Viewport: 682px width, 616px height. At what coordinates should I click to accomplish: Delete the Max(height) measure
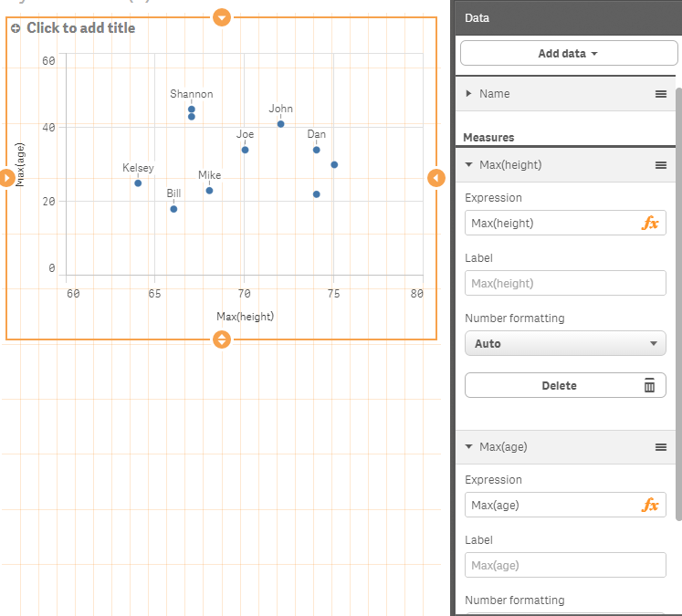(565, 386)
